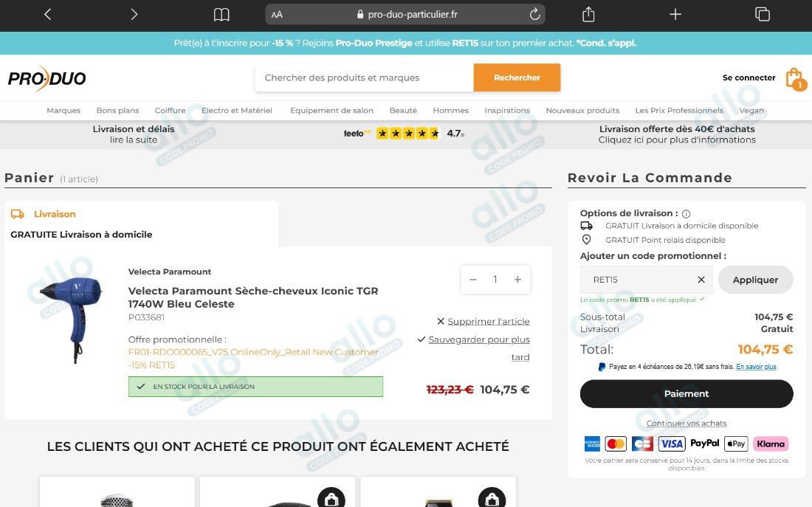Click the pro-duo-particulier.fr address bar
This screenshot has height=507, width=812.
(405, 15)
